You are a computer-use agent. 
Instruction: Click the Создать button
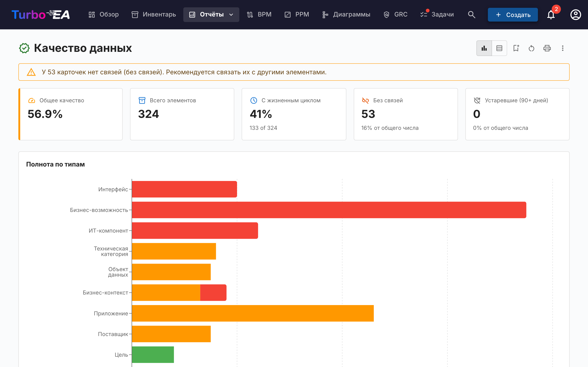513,15
